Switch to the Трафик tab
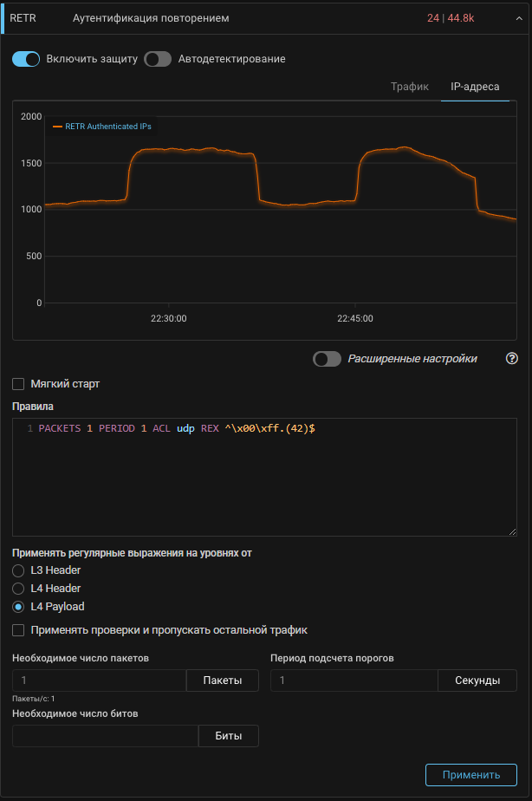 (410, 87)
